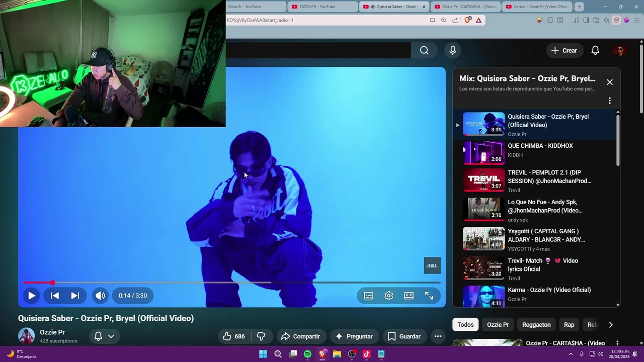Open OBS Studio from the taskbar
The image size is (644, 362).
[352, 354]
